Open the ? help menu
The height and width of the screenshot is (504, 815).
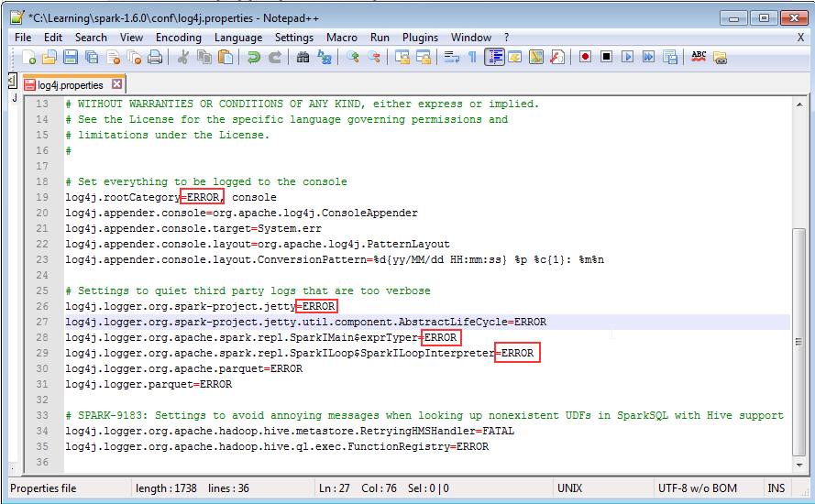(506, 38)
